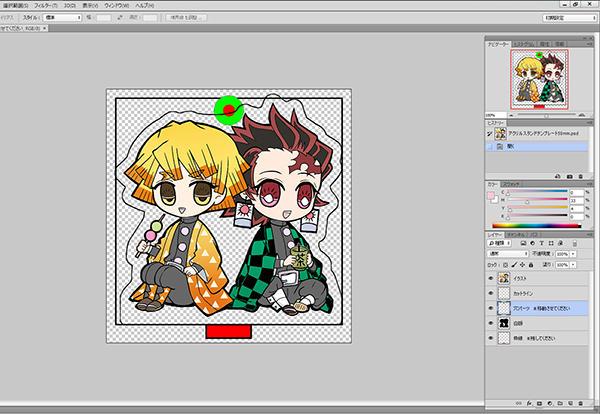
Task: Switch to the パス (Paths) tab
Action: point(534,235)
